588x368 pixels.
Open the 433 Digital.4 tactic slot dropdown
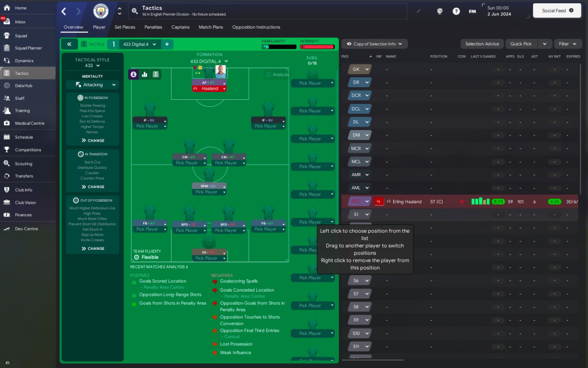click(140, 44)
